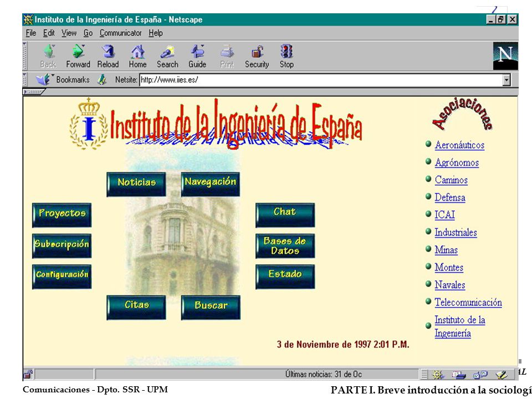Click the Bases de Datos button
Viewport: 532px width, 399px height.
(285, 245)
